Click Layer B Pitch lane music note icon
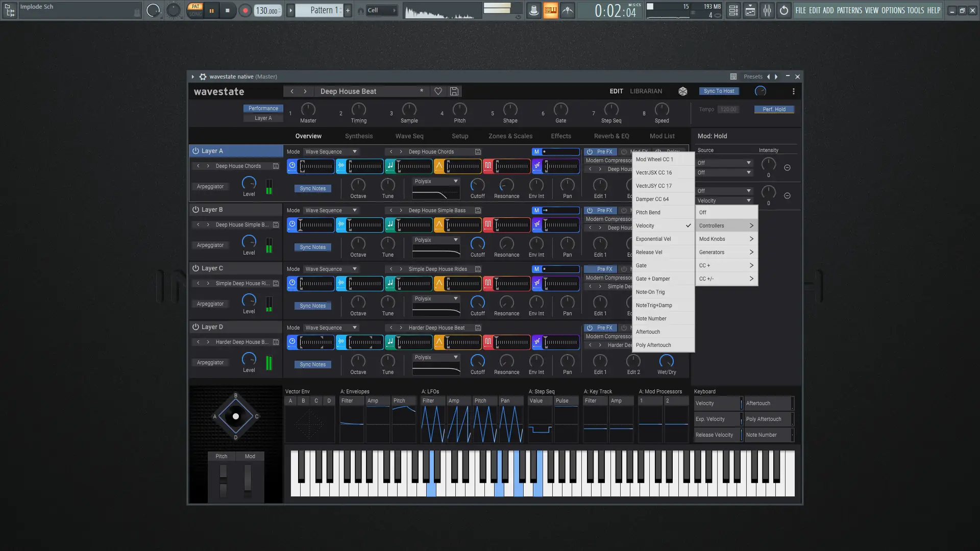Viewport: 980px width, 551px height. click(390, 224)
